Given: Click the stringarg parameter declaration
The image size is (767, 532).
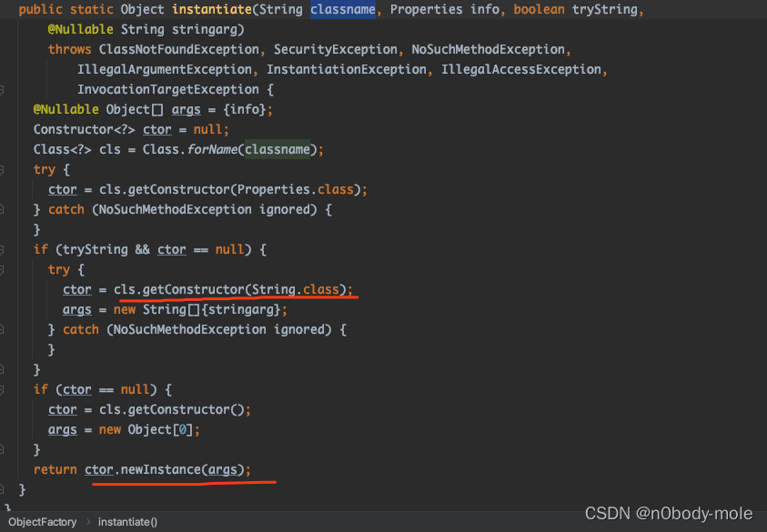Looking at the screenshot, I should point(205,29).
